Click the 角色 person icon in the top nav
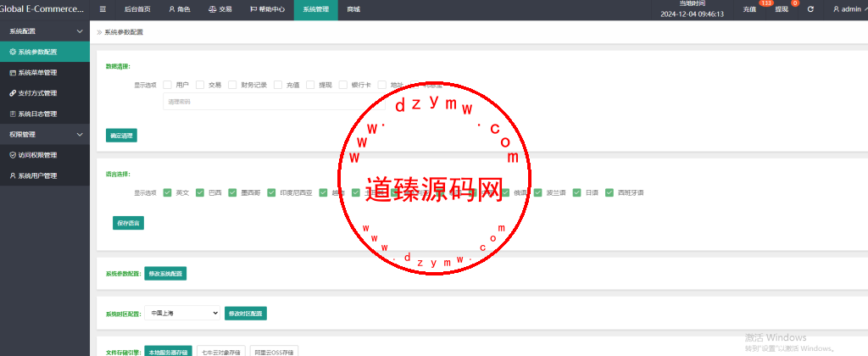 [171, 9]
